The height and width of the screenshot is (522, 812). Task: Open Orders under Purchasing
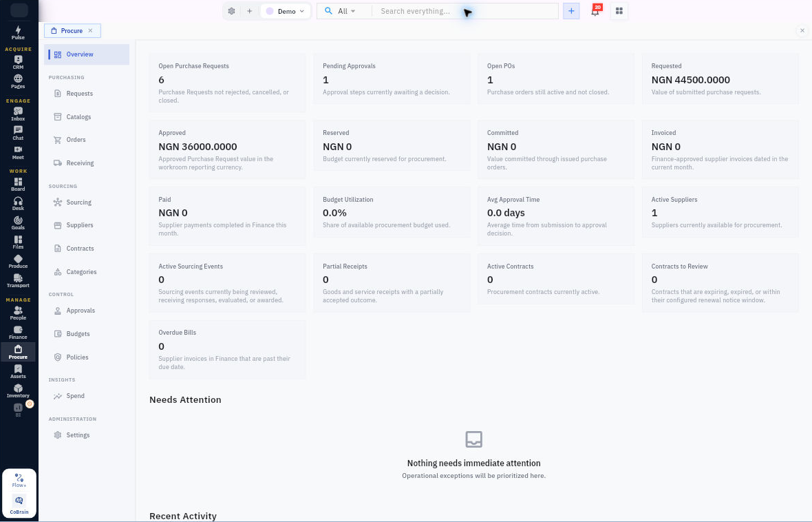87,139
